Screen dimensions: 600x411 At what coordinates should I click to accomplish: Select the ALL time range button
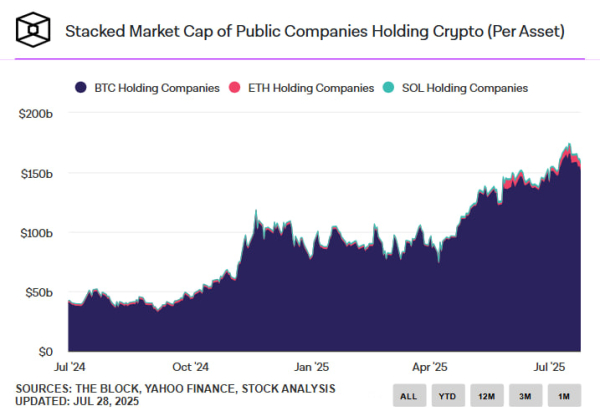click(x=409, y=396)
